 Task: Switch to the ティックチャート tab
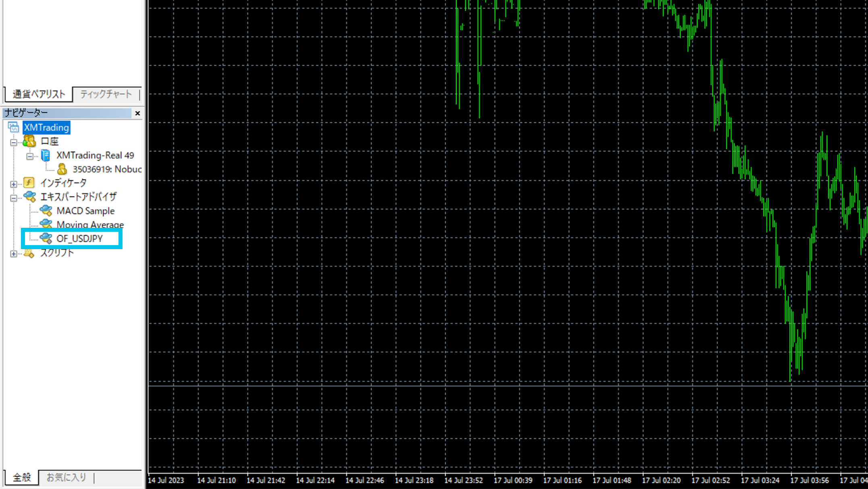click(106, 94)
